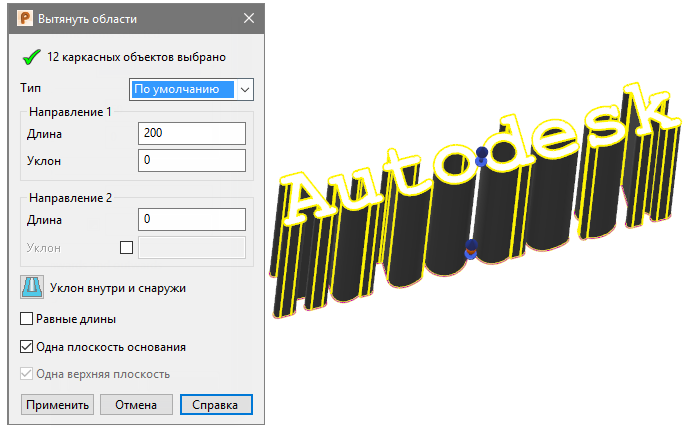Click the PowerShape logo icon in title bar
This screenshot has width=699, height=438.
(x=25, y=18)
